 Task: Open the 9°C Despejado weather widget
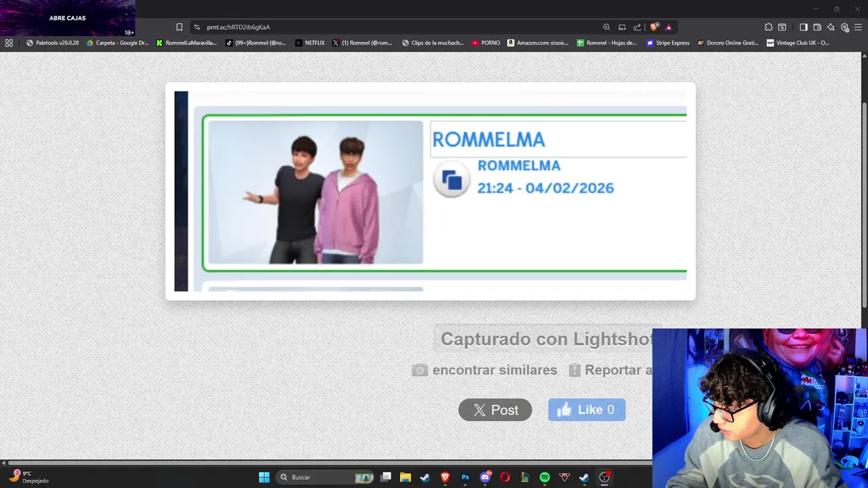click(28, 477)
